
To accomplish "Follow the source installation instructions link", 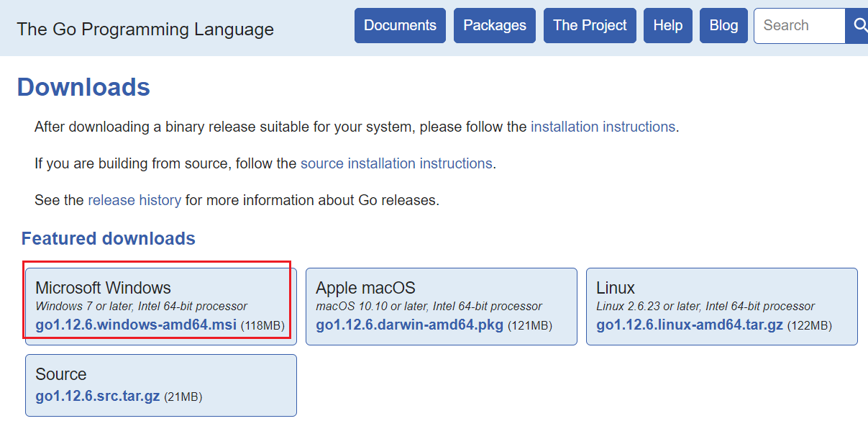I will click(x=396, y=163).
